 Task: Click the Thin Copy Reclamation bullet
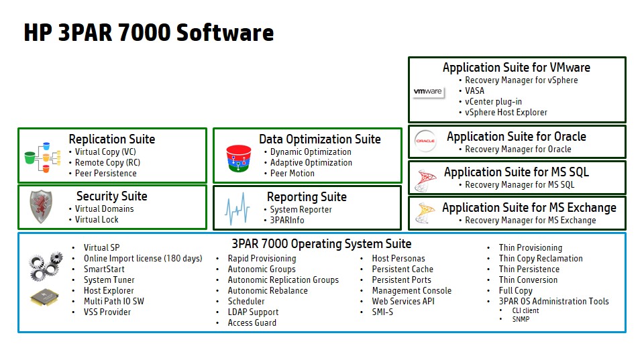click(x=541, y=258)
